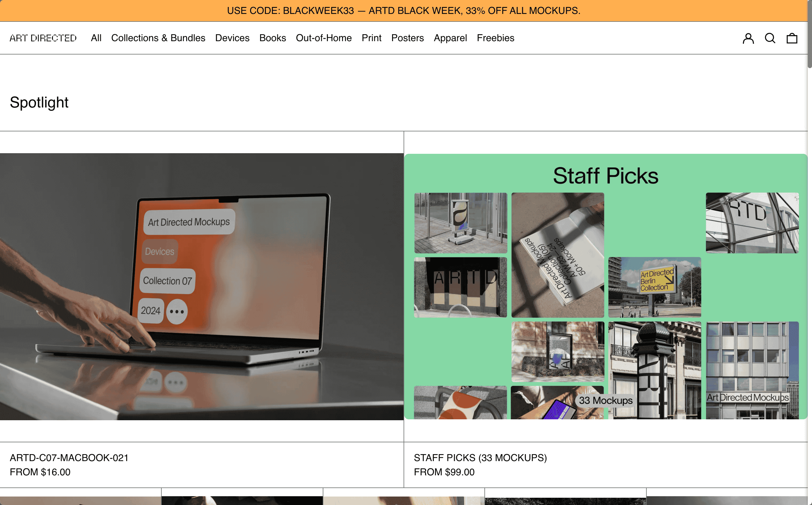
Task: Open the user account icon
Action: pyautogui.click(x=748, y=38)
